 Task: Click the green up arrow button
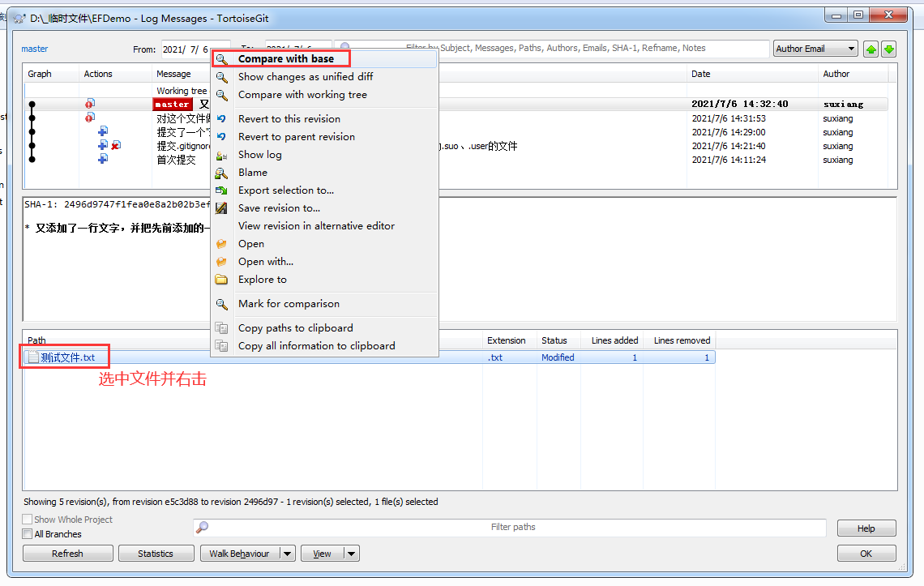871,49
